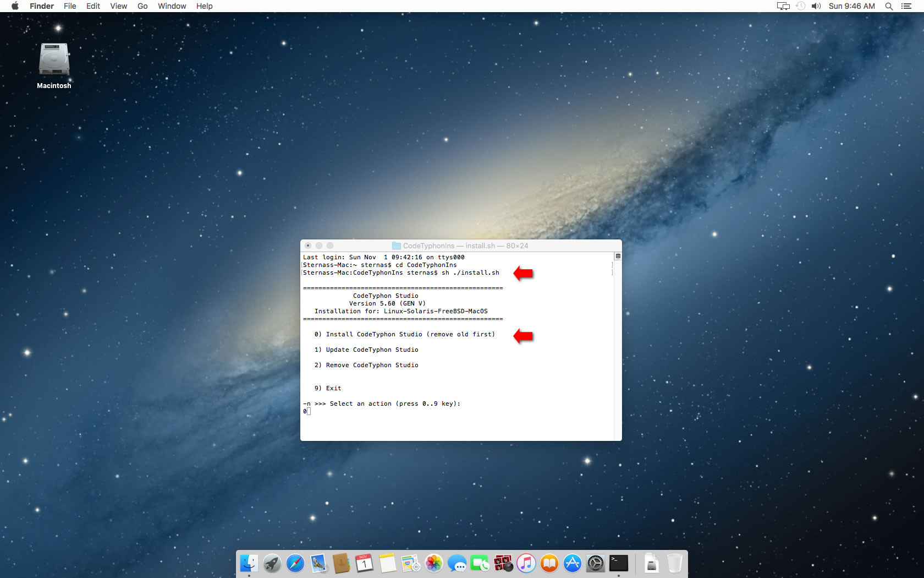This screenshot has width=924, height=578.
Task: Open App Store icon in Dock
Action: [x=572, y=563]
